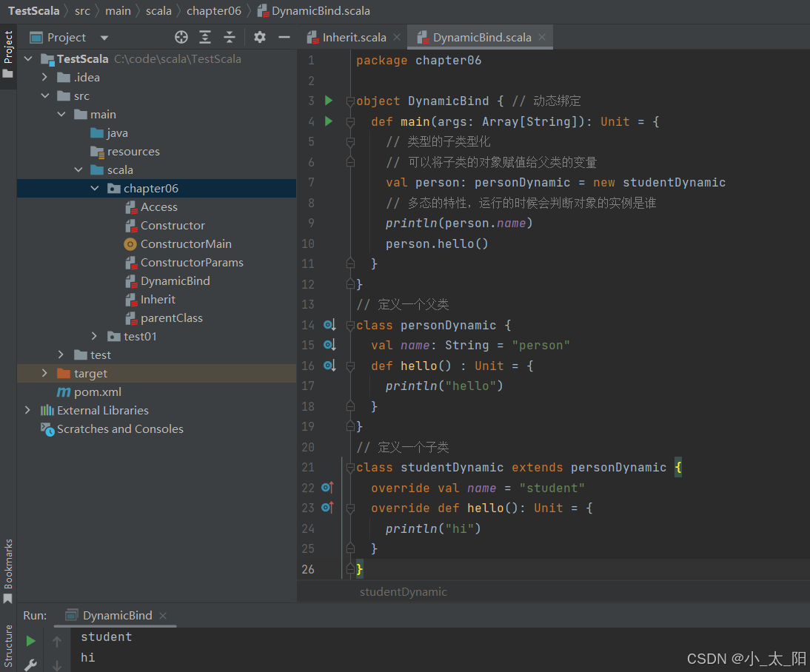Rerun DynamicBind with green play button

point(31,641)
